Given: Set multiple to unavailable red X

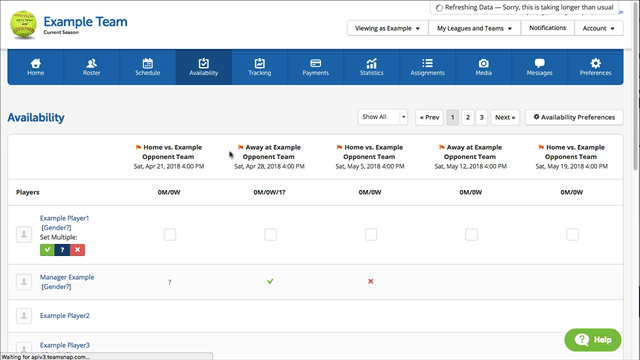Looking at the screenshot, I should coord(77,250).
